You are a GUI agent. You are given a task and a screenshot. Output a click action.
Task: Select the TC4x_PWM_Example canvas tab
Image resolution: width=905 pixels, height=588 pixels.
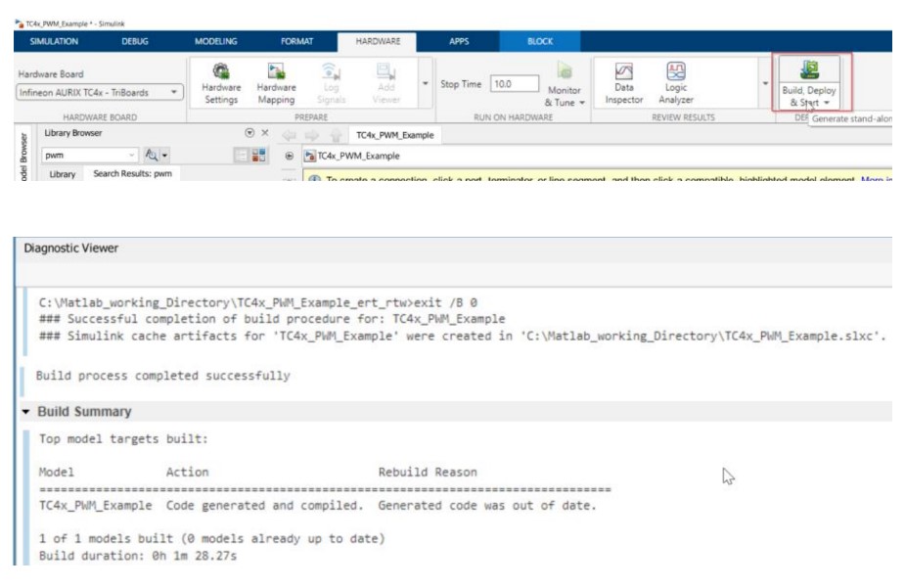395,135
